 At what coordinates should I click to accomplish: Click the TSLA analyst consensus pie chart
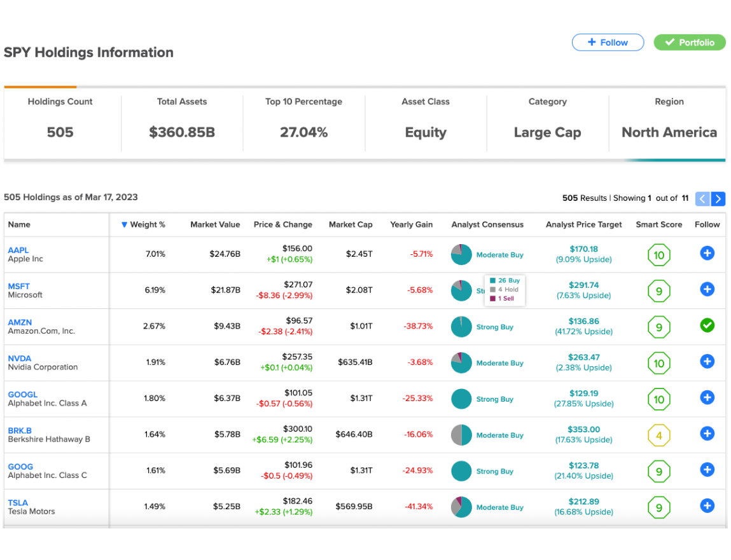[461, 507]
